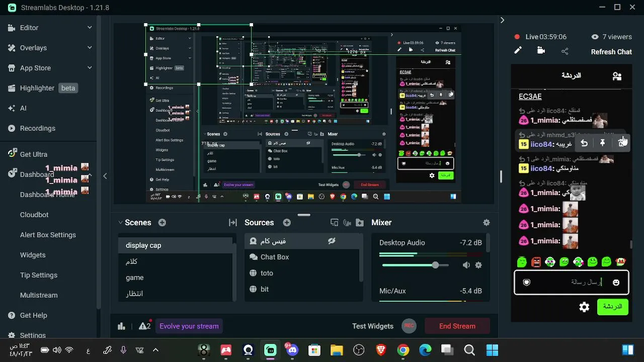Open Cloudbot in the sidebar
The image size is (644, 362).
(x=34, y=215)
